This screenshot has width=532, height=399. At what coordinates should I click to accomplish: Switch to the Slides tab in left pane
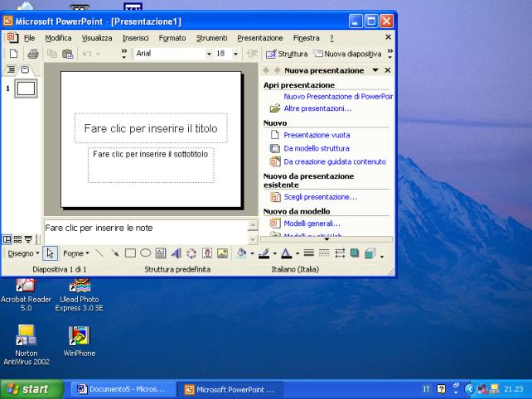25,70
